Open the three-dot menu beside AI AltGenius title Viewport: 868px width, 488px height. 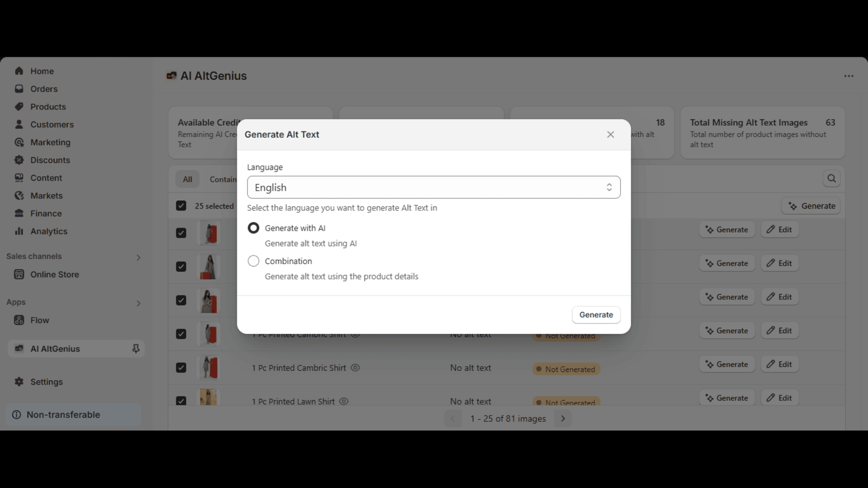coord(848,76)
